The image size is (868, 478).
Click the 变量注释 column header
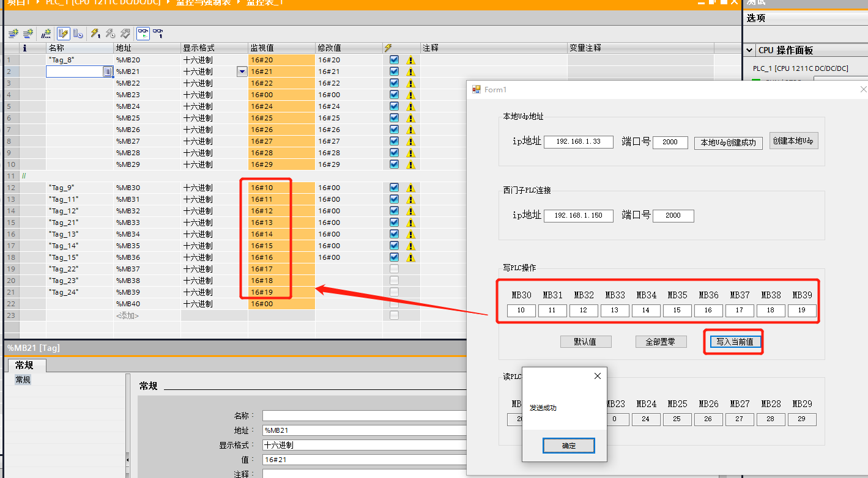point(640,48)
